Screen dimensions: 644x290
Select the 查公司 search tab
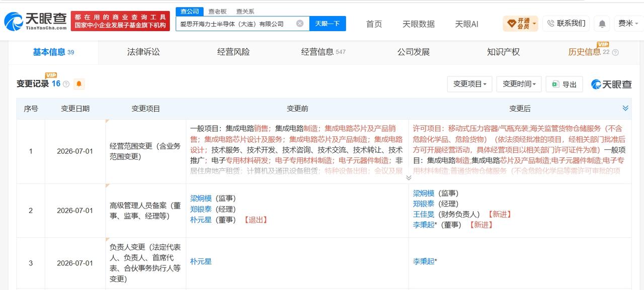pyautogui.click(x=190, y=11)
